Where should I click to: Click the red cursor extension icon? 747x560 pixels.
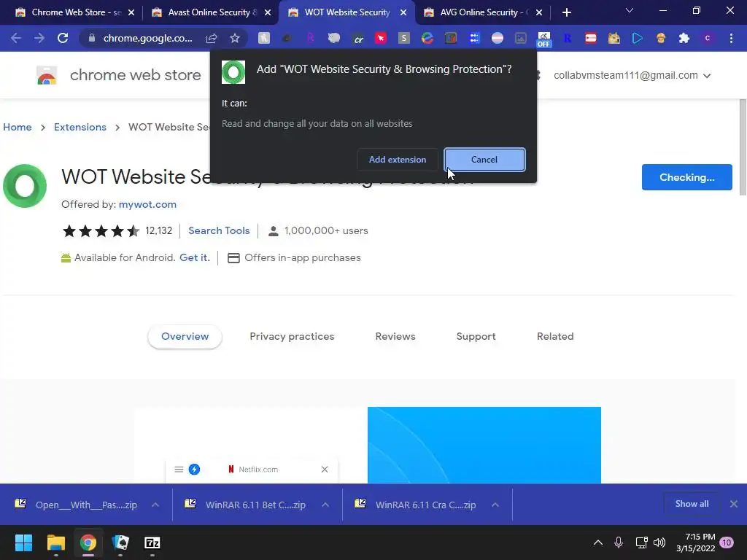tap(381, 38)
